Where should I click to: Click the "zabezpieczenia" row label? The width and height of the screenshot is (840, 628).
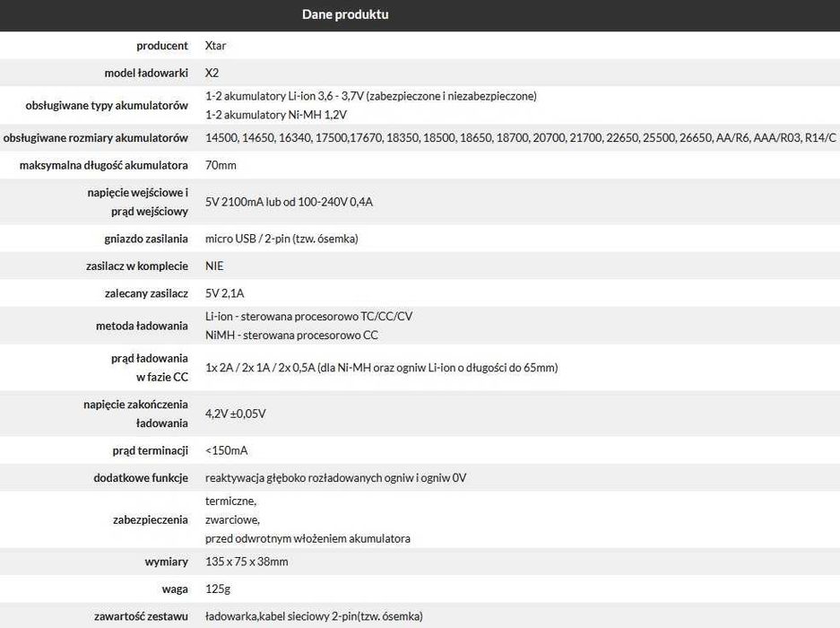tap(151, 519)
